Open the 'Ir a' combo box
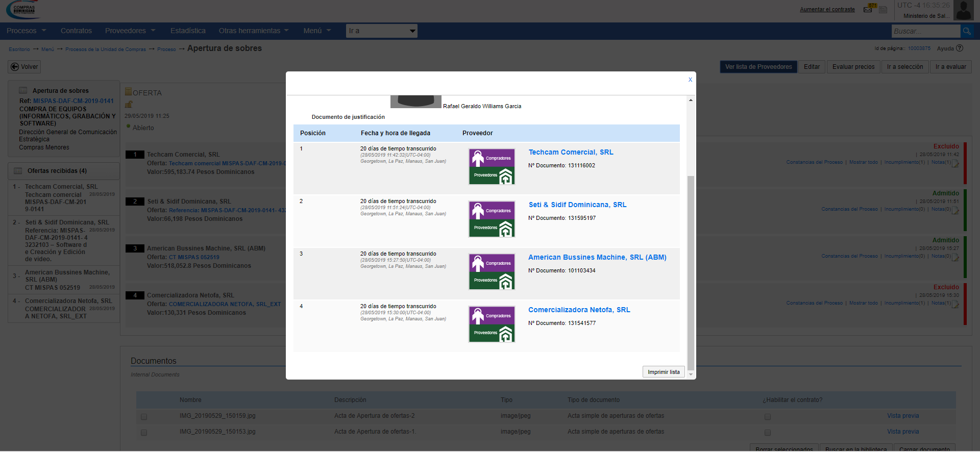Screen dimensions: 980x452 382,31
